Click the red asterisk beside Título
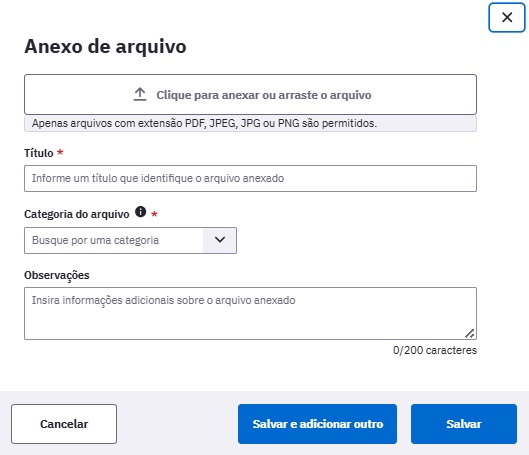 [60, 152]
